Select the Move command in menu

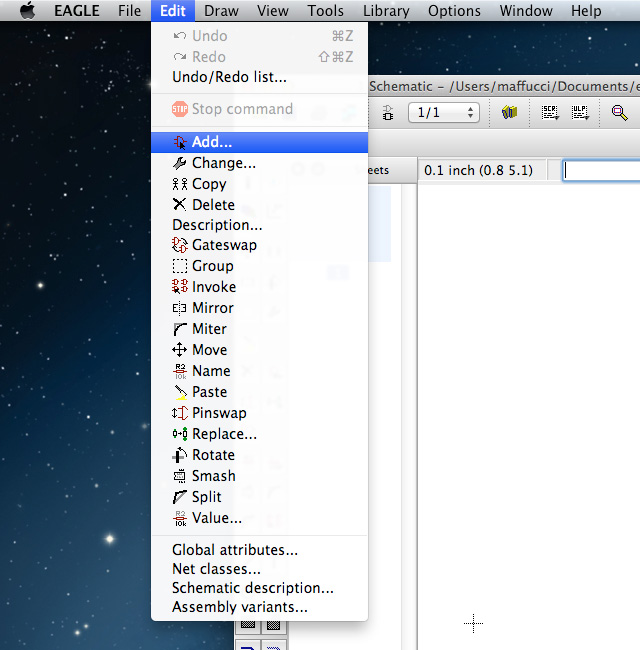click(209, 350)
